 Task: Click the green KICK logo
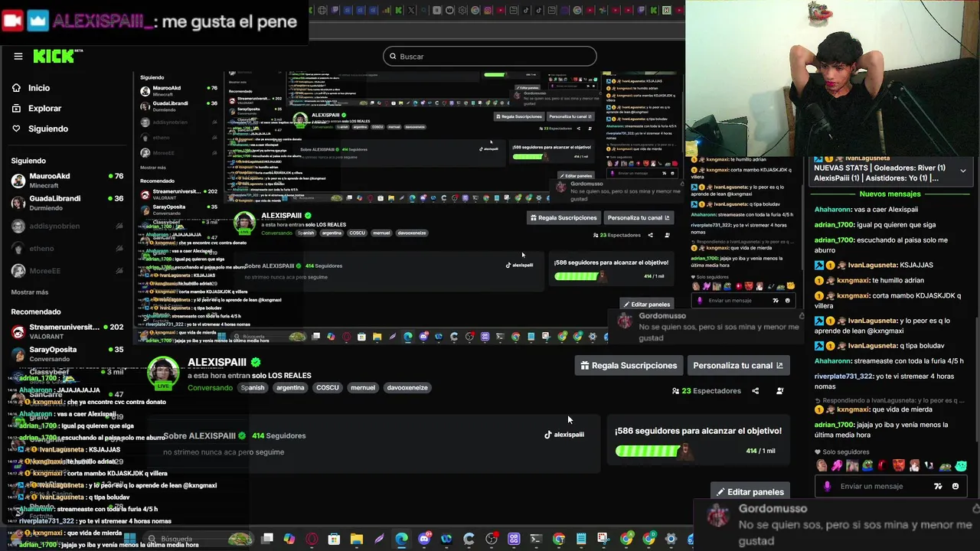[54, 56]
